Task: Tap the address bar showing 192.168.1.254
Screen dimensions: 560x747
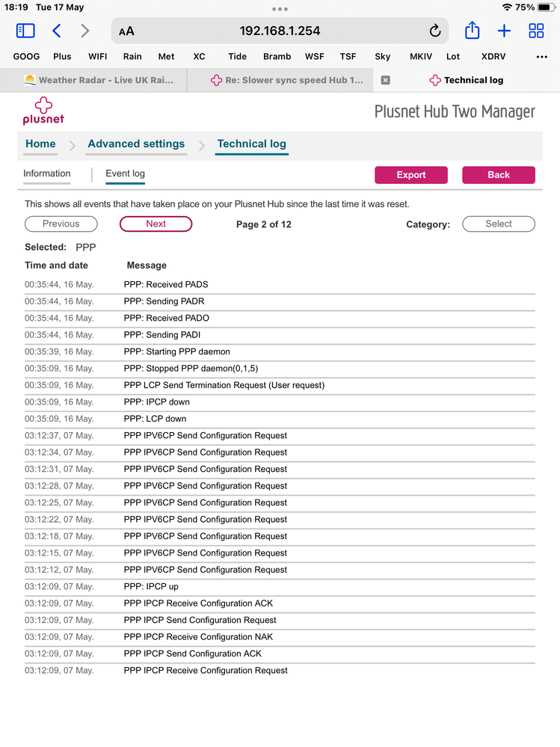Action: pyautogui.click(x=280, y=31)
